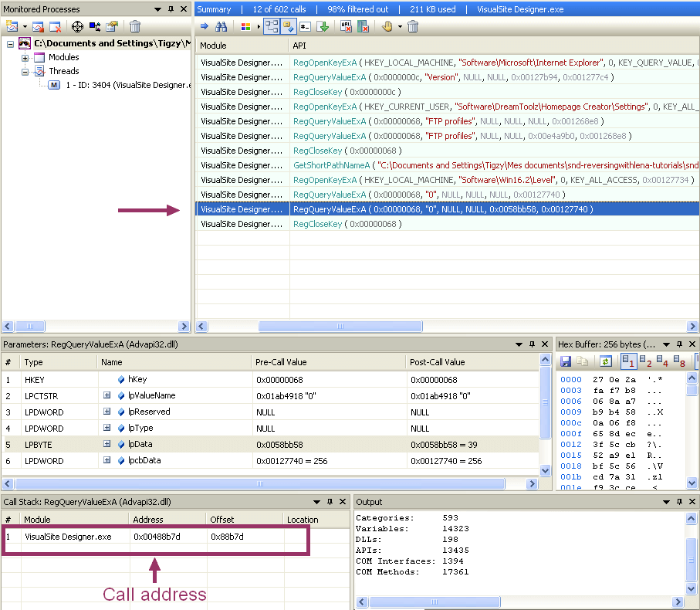Toggle the call tree view button
This screenshot has height=610, width=700.
[272, 26]
